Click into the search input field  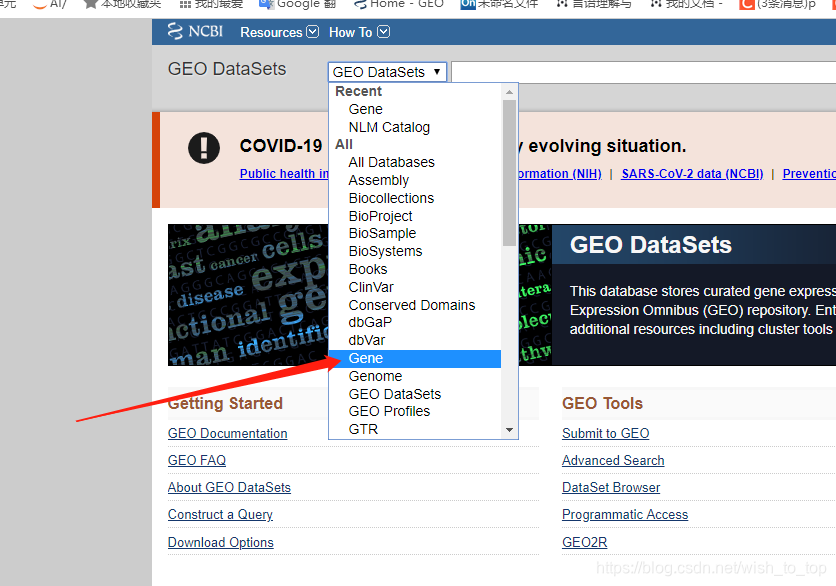644,72
